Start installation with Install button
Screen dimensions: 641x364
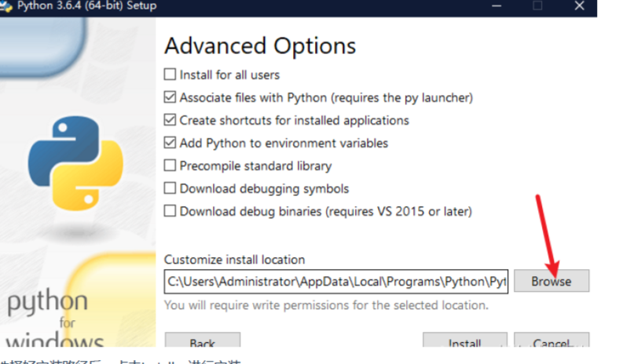[465, 340]
